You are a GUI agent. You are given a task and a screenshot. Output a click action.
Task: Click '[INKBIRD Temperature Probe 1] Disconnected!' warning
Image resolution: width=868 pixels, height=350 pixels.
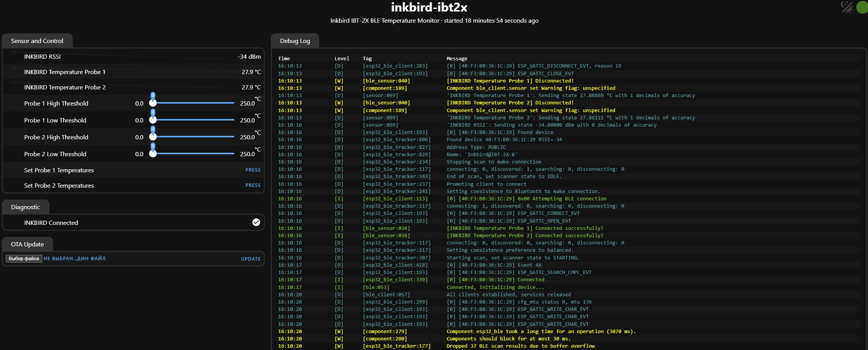tap(510, 81)
